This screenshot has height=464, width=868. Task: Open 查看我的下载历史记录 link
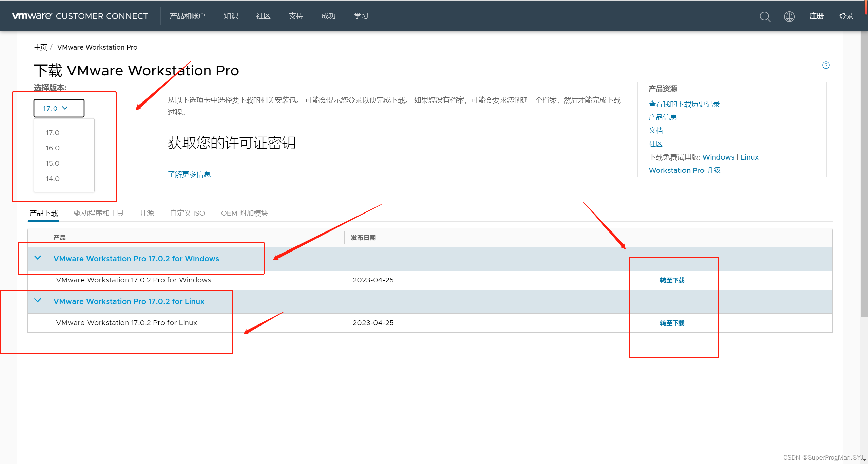coord(684,104)
